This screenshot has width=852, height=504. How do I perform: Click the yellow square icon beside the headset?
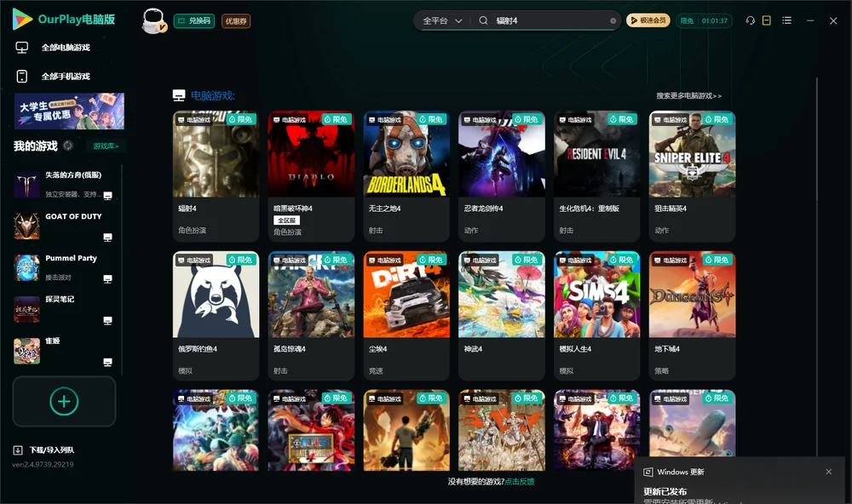pos(767,20)
